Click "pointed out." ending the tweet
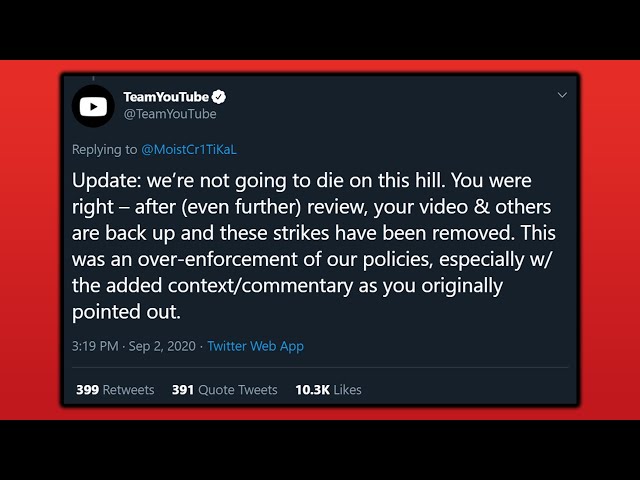The height and width of the screenshot is (480, 640). (126, 312)
